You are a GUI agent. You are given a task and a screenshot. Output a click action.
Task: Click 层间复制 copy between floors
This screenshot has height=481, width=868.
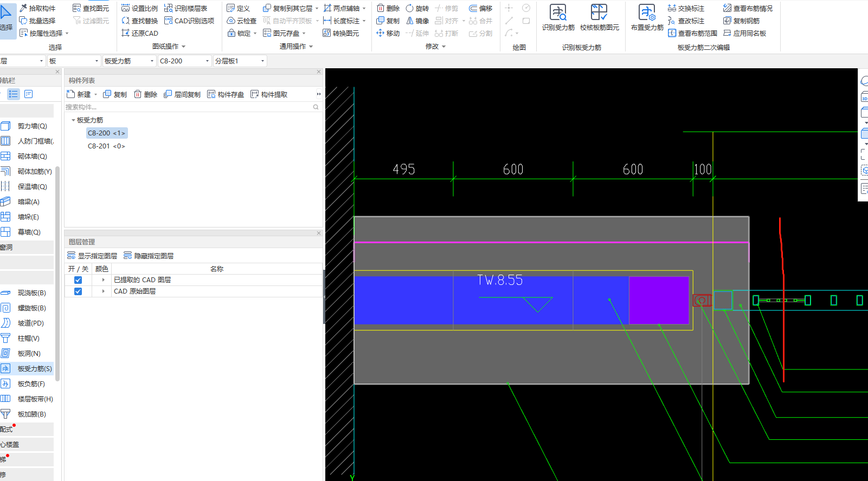click(x=182, y=94)
